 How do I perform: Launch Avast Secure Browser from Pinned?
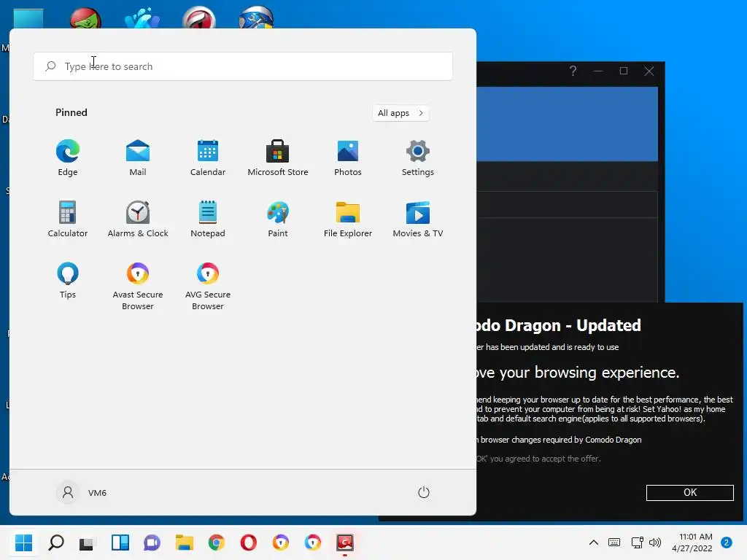click(x=138, y=286)
